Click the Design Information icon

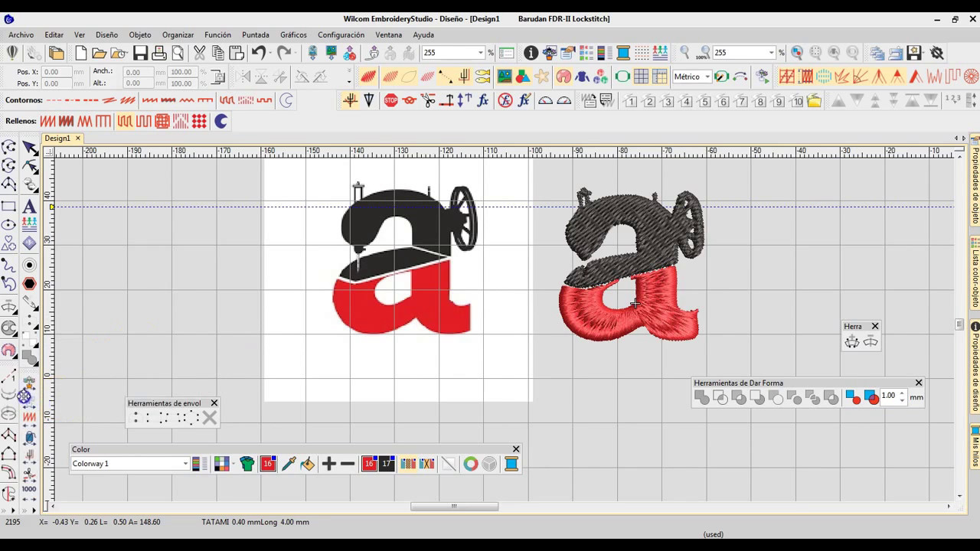531,53
